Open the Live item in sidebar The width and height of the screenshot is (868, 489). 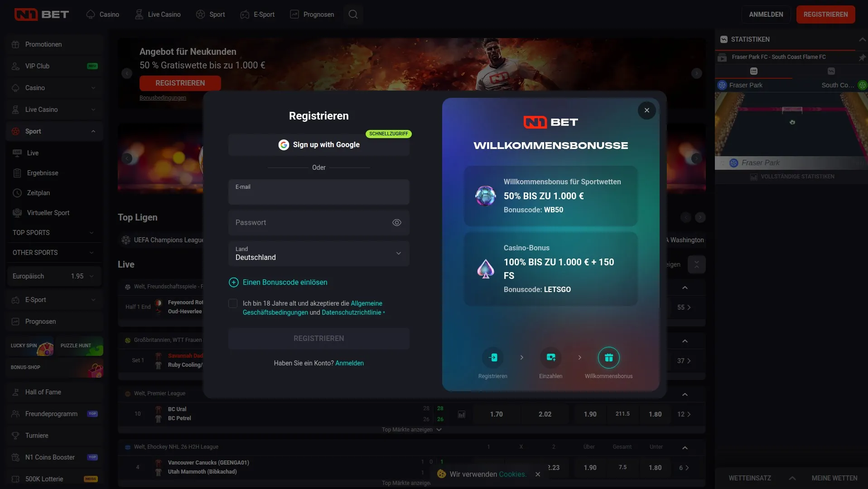[33, 153]
